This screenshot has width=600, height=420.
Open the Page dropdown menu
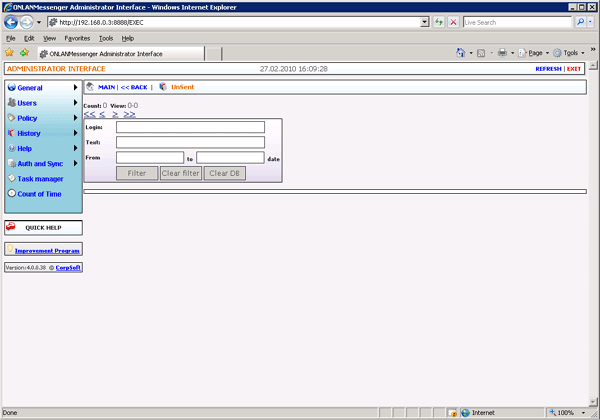pos(536,53)
